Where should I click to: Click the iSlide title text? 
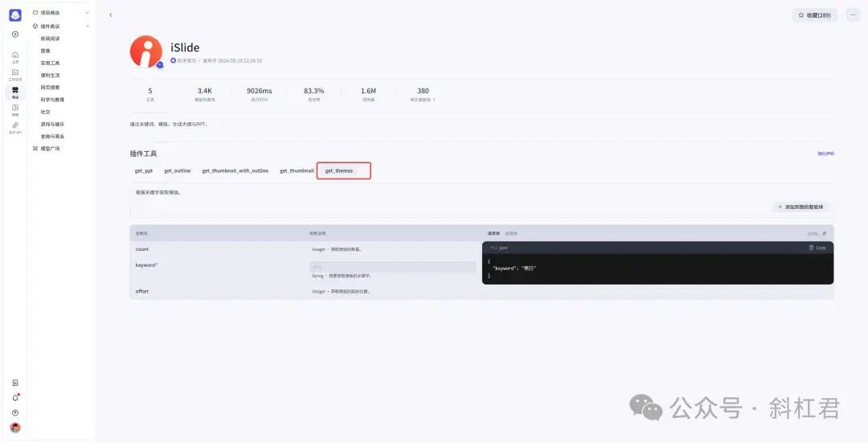[x=185, y=47]
